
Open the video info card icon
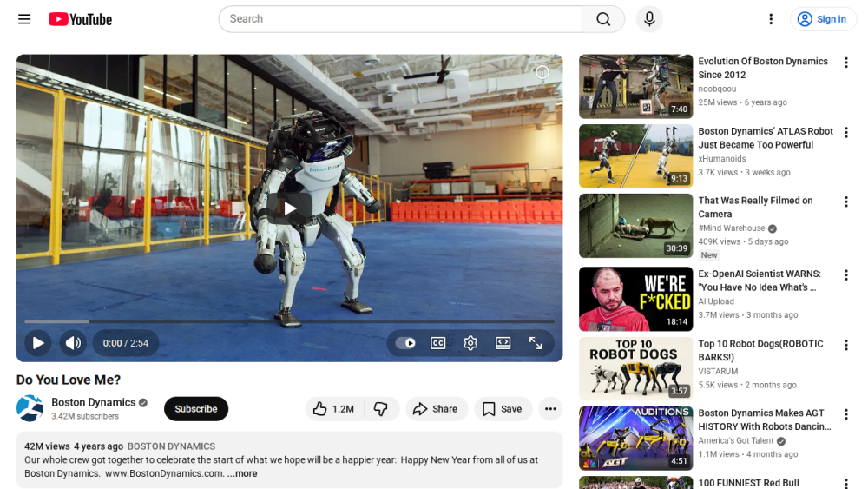pos(542,71)
